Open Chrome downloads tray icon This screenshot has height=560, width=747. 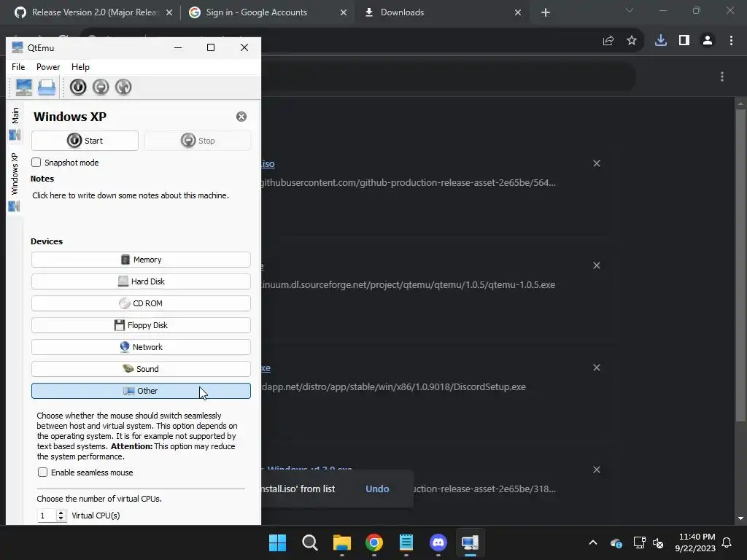(661, 41)
